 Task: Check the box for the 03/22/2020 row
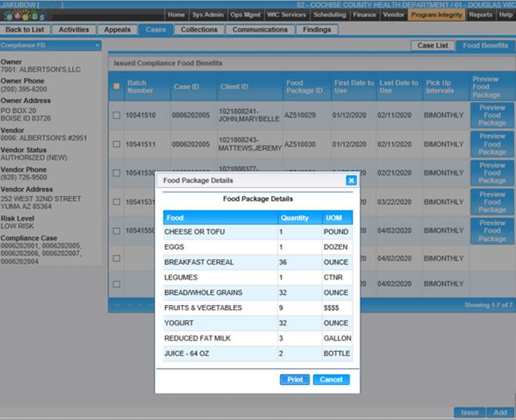click(x=116, y=202)
